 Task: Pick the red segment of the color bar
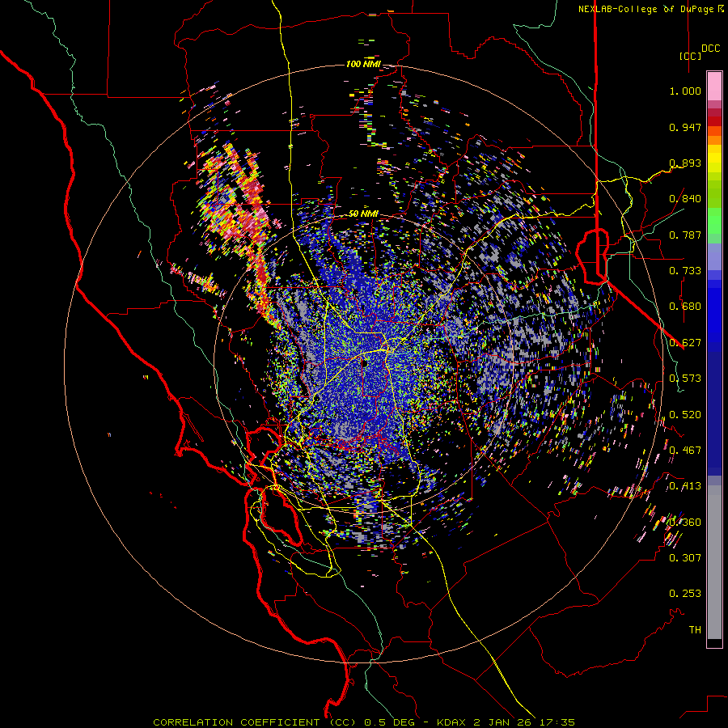coord(714,121)
